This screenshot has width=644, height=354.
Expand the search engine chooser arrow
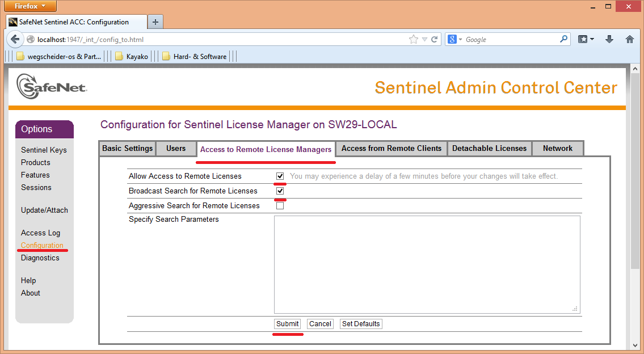pyautogui.click(x=460, y=39)
